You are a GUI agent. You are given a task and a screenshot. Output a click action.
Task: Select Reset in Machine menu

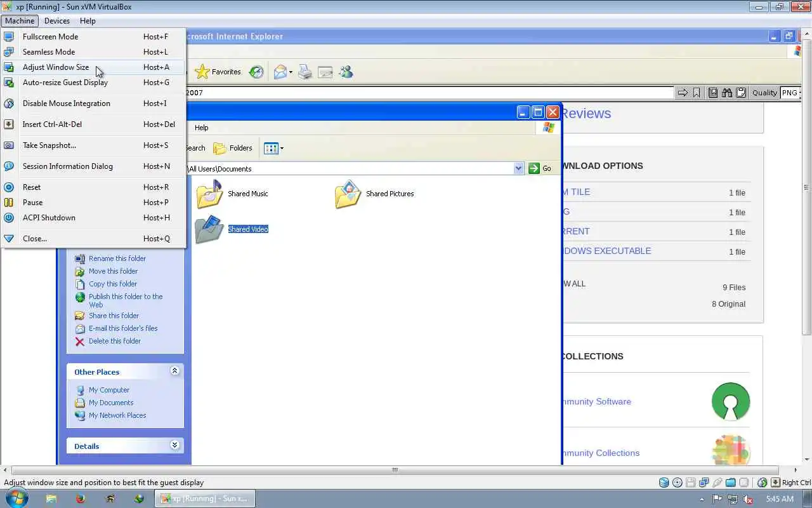94,187
